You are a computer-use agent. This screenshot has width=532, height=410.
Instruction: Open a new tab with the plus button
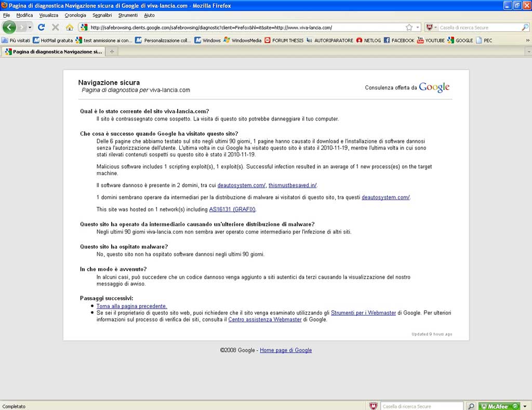(112, 51)
